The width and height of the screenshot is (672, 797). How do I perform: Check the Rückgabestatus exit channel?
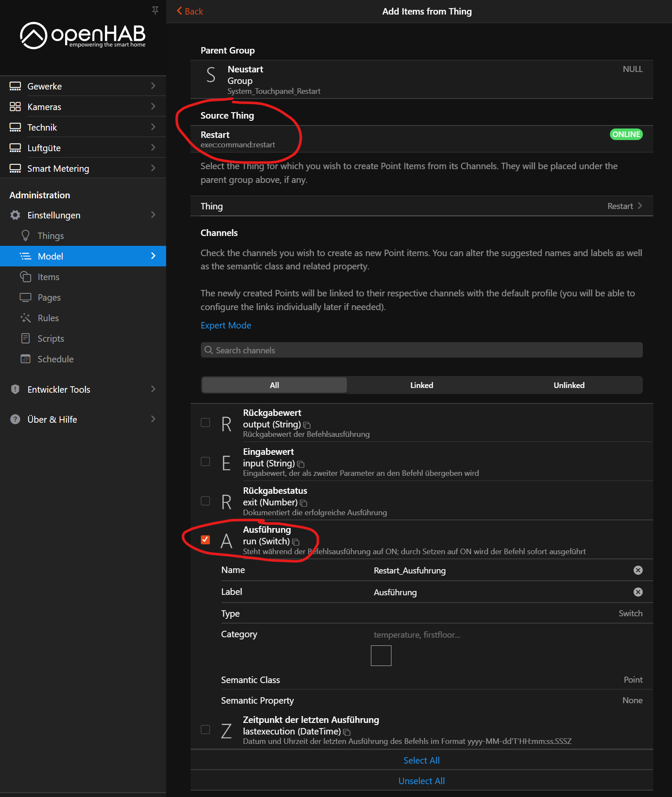[206, 501]
